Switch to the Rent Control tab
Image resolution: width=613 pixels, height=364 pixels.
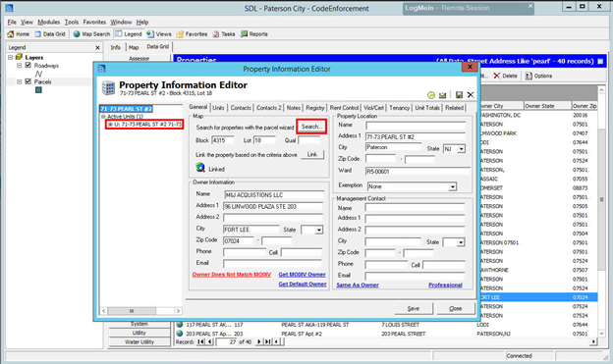click(x=344, y=108)
